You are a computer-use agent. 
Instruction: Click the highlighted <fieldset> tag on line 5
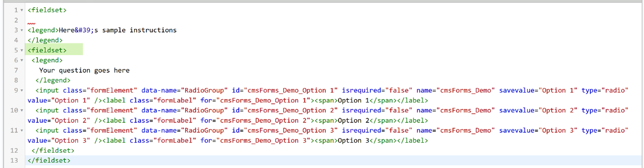47,50
